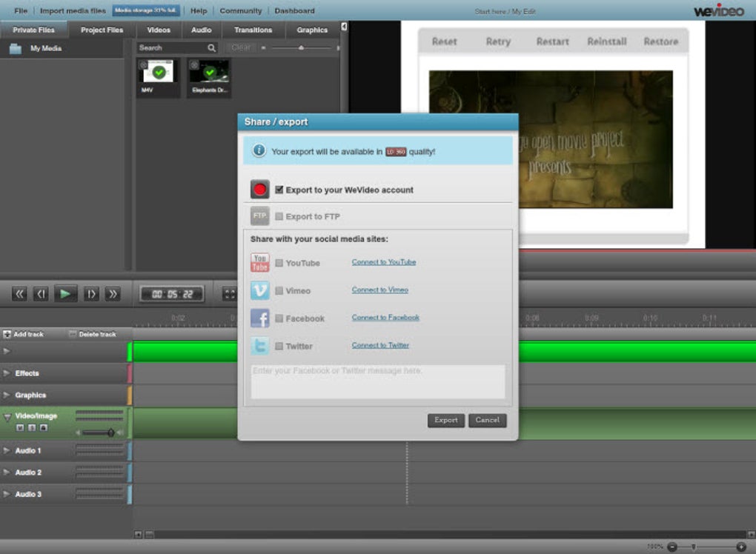Viewport: 756px width, 554px height.
Task: Open the Dashboard menu item
Action: tap(294, 10)
